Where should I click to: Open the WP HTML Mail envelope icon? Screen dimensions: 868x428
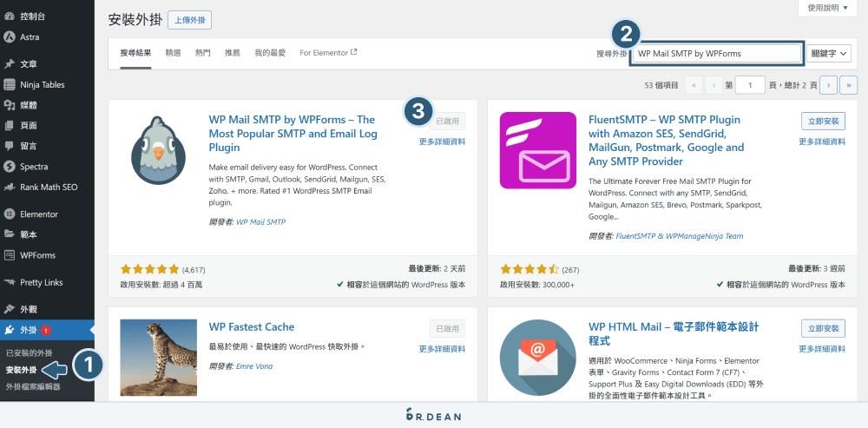click(x=538, y=358)
